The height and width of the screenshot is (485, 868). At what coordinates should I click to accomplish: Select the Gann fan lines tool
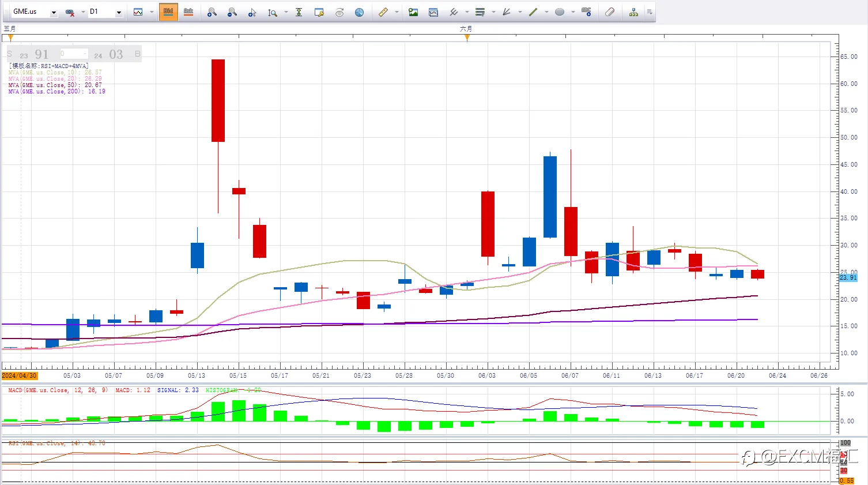pos(507,12)
